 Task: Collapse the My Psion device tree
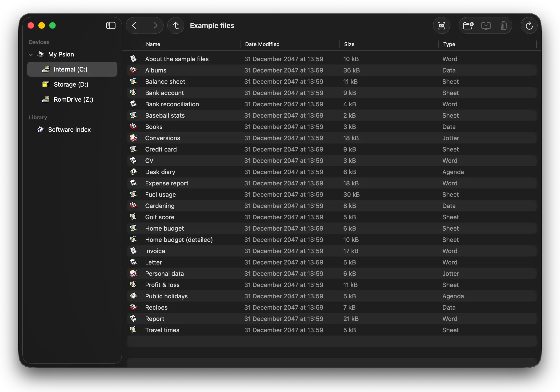tap(31, 55)
